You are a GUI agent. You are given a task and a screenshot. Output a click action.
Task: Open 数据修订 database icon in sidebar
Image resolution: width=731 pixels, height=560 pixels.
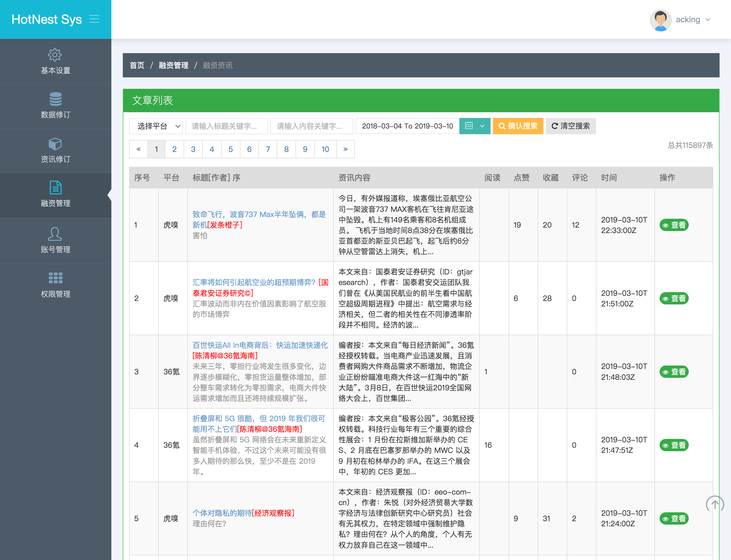[55, 99]
